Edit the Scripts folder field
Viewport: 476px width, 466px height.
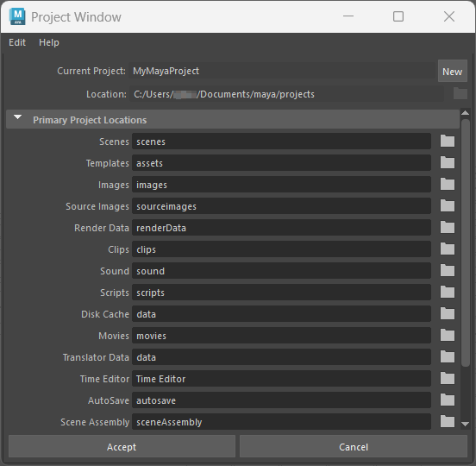tap(281, 293)
